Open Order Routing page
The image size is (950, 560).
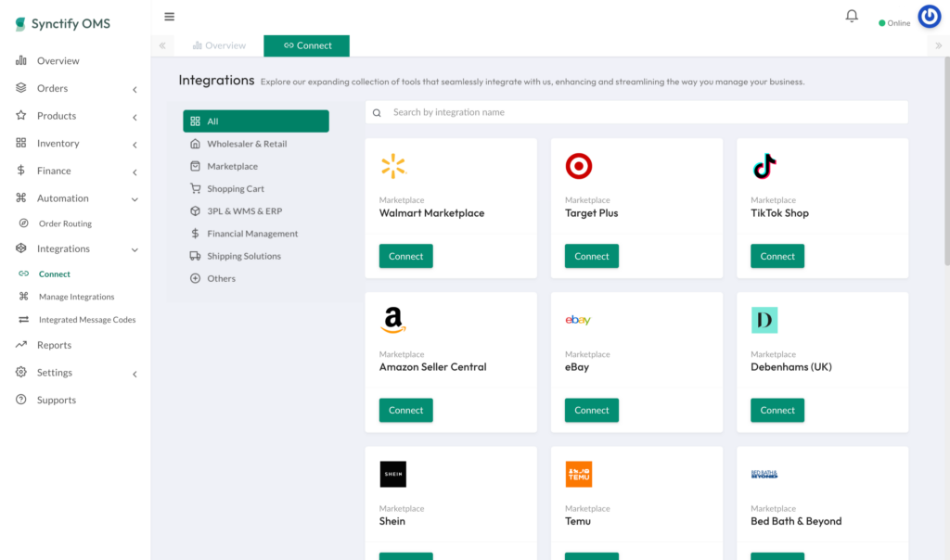[66, 223]
